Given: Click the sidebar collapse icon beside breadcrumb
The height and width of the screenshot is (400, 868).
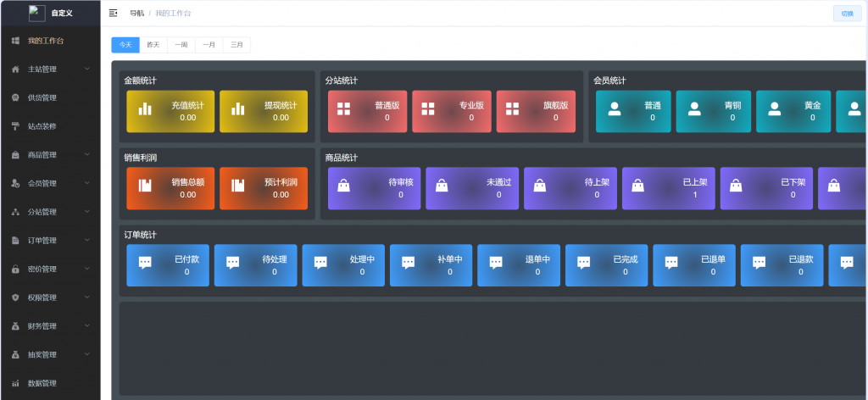Looking at the screenshot, I should (x=114, y=13).
